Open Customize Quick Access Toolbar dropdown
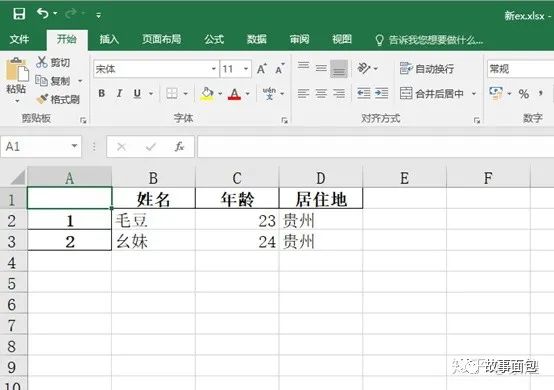 (x=99, y=15)
